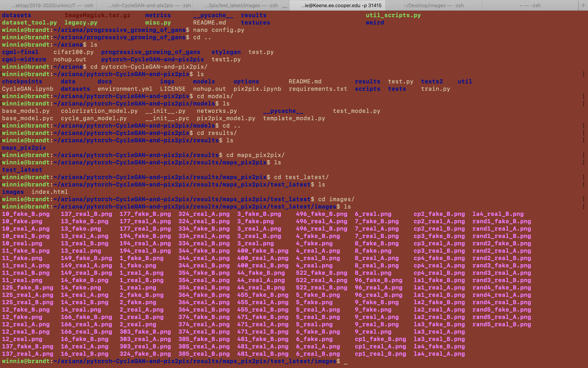Click test1.py in ariana listing
This screenshot has height=368, width=588.
tap(226, 59)
